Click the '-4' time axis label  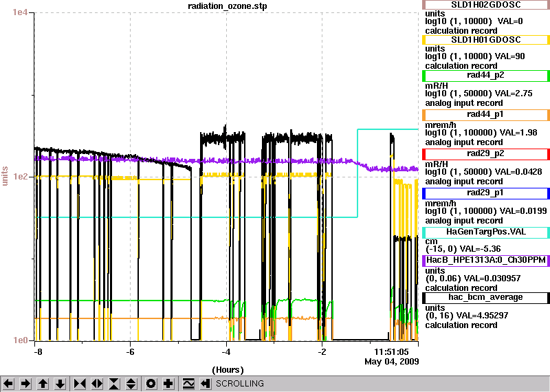click(x=226, y=351)
